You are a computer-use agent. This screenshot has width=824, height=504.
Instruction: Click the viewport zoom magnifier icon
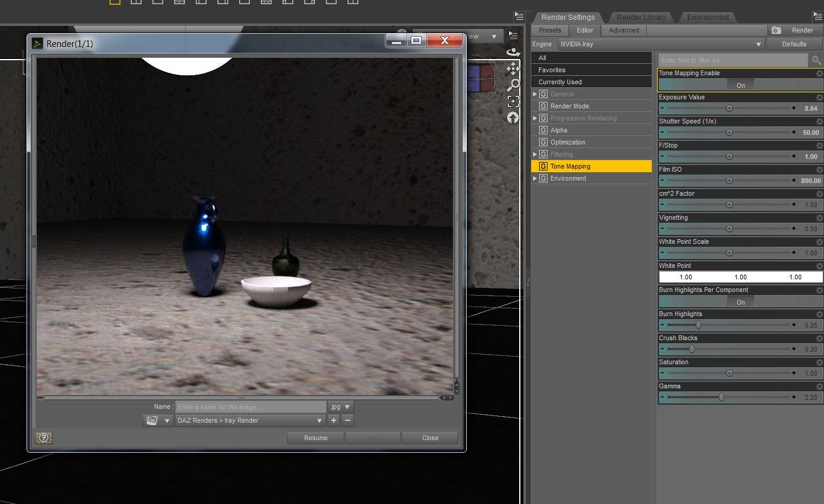[x=513, y=85]
